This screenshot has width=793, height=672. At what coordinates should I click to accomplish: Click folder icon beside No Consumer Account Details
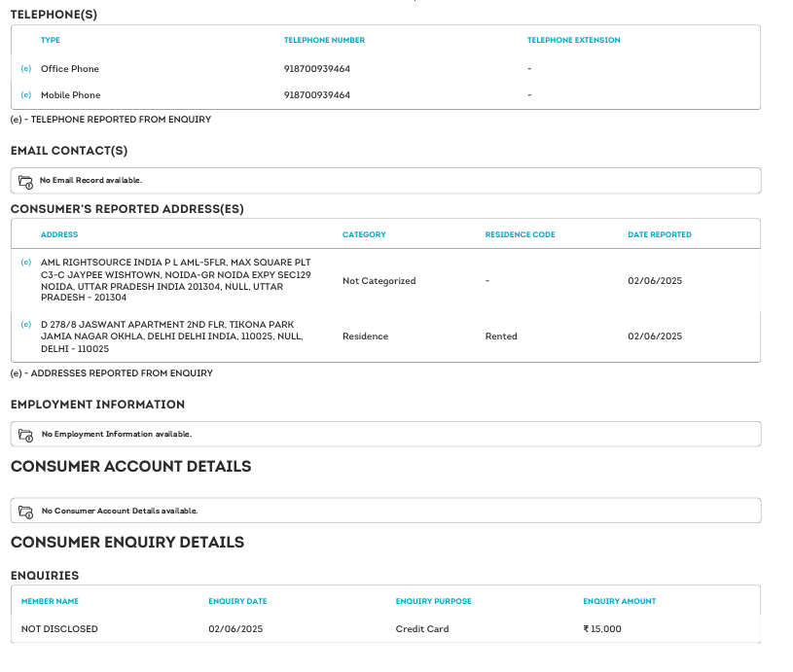(x=26, y=511)
